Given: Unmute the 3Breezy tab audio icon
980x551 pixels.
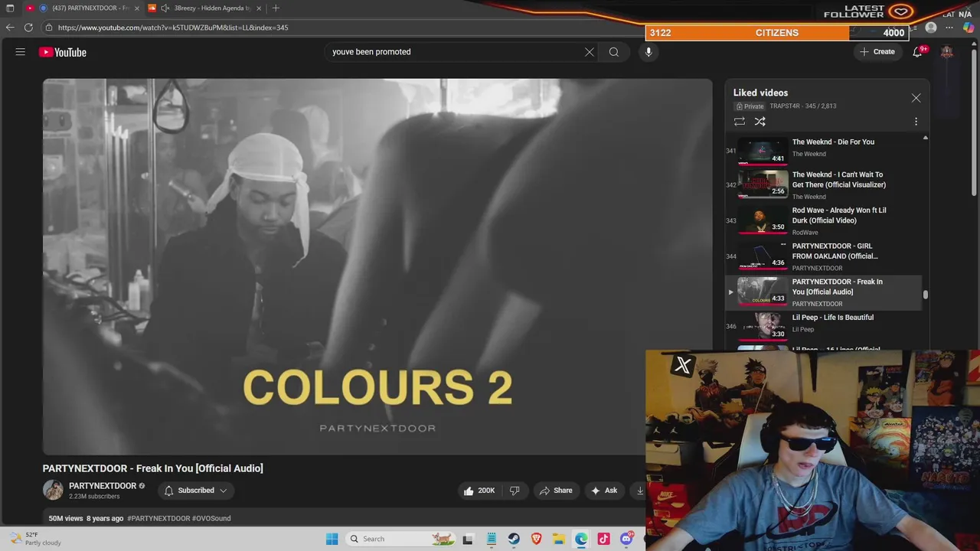Looking at the screenshot, I should click(165, 8).
